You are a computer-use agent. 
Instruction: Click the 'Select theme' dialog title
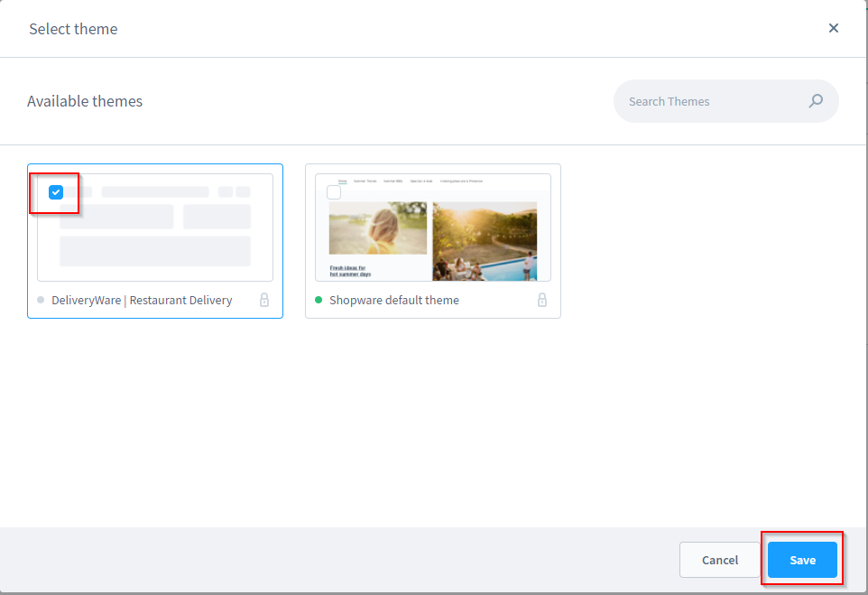coord(73,29)
